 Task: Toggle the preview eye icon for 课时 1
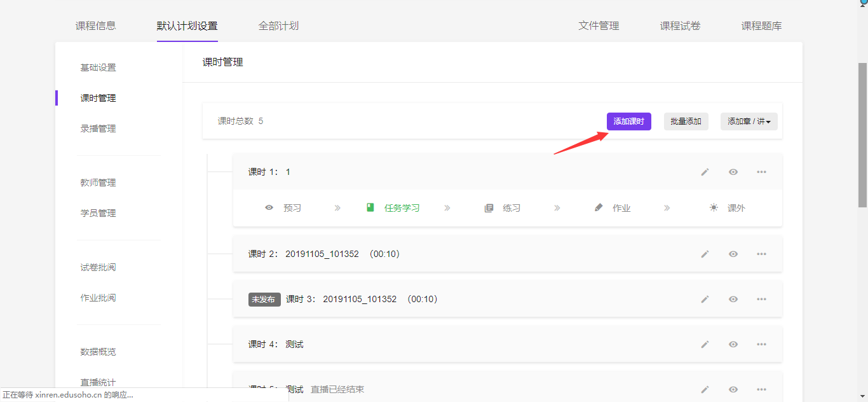coord(733,172)
